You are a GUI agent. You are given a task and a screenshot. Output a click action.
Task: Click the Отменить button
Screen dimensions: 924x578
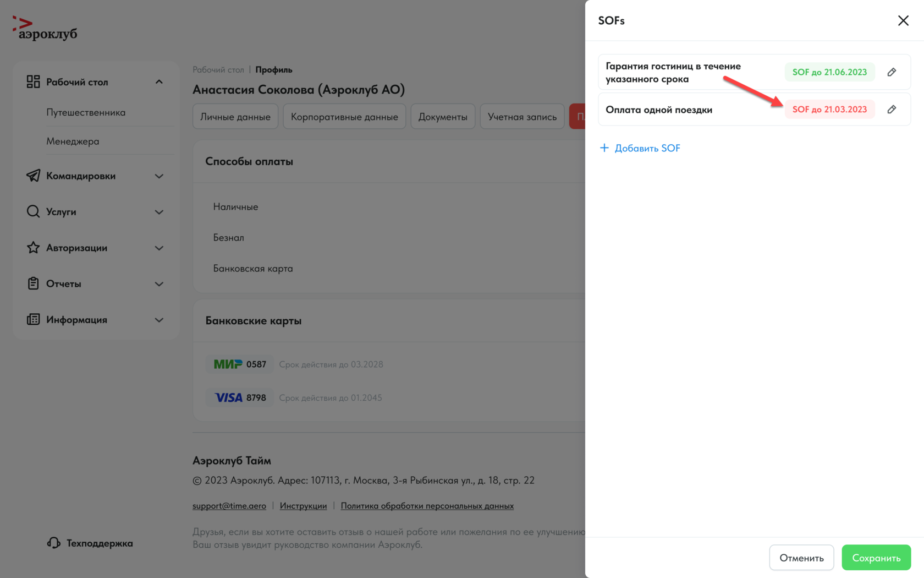[801, 558]
